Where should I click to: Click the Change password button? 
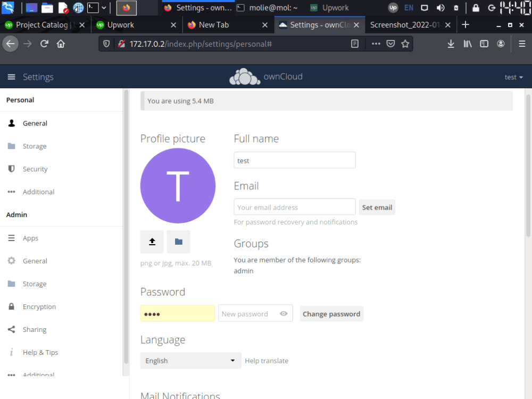(331, 314)
